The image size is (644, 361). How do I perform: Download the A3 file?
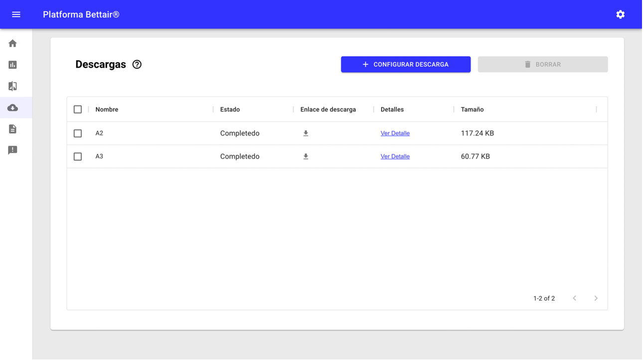(306, 157)
